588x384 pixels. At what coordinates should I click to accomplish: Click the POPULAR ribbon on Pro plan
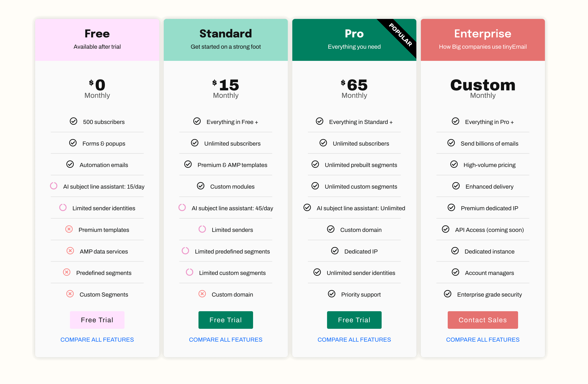(x=400, y=34)
